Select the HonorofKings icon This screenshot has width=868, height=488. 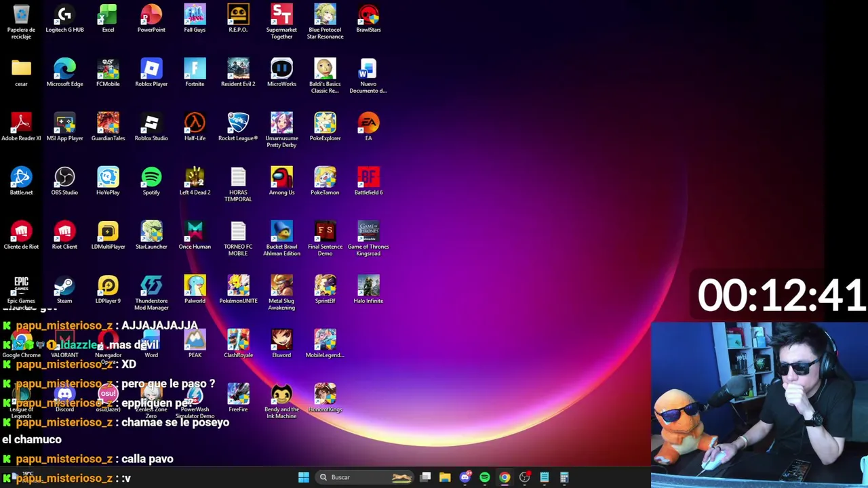(325, 399)
